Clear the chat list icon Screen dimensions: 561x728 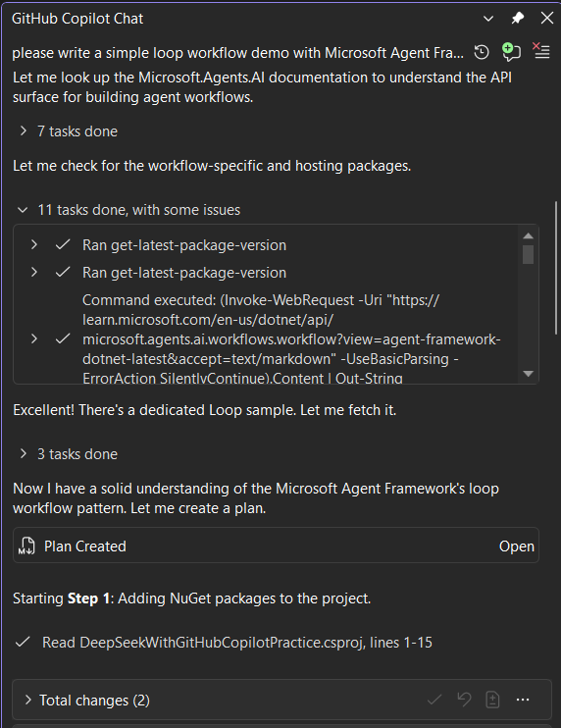[x=541, y=51]
